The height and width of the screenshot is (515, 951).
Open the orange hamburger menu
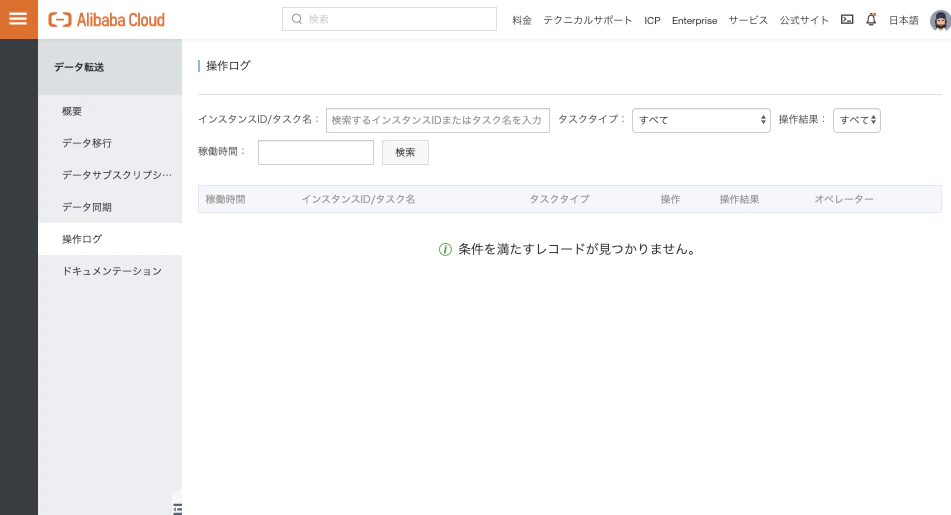tap(18, 19)
